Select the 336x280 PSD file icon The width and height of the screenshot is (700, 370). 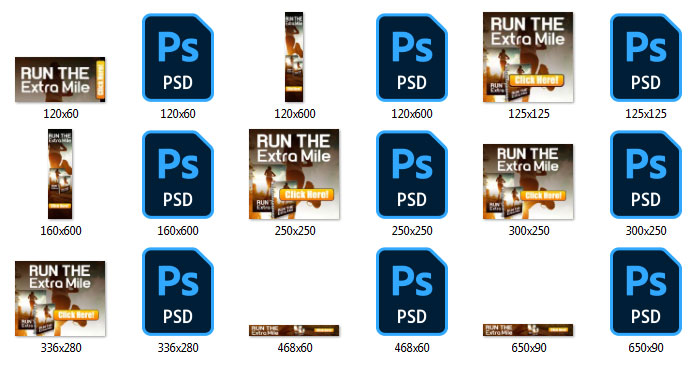pos(178,291)
